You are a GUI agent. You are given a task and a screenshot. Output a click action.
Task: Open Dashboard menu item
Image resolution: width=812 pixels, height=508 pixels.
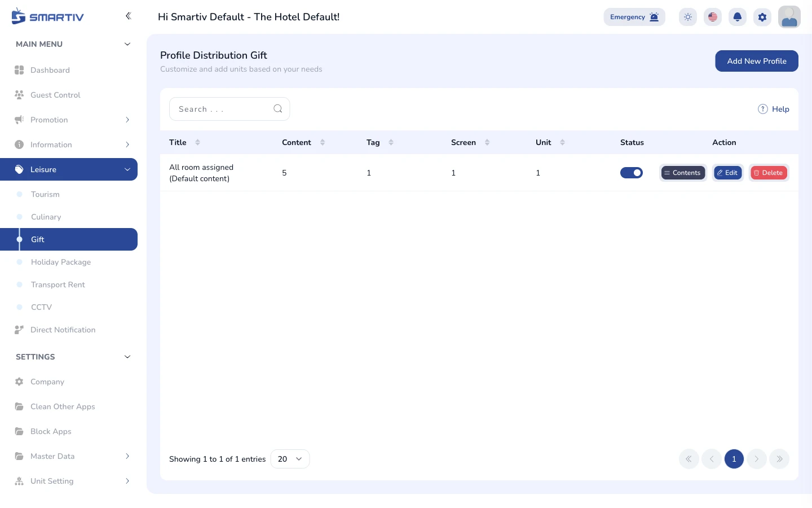[69, 70]
